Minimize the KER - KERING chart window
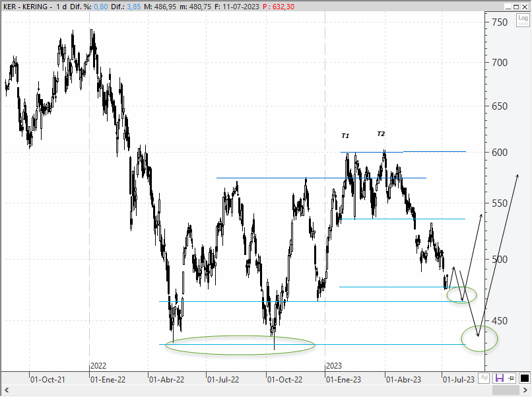 pyautogui.click(x=508, y=7)
